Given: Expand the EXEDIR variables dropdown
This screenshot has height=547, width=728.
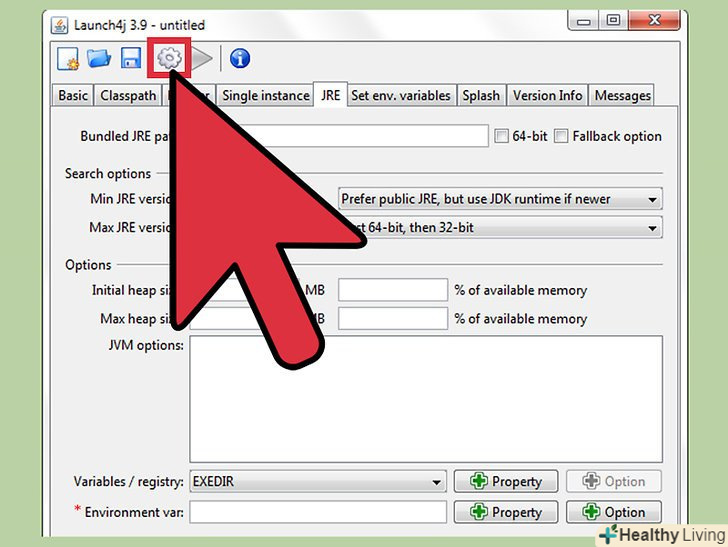Looking at the screenshot, I should click(318, 482).
